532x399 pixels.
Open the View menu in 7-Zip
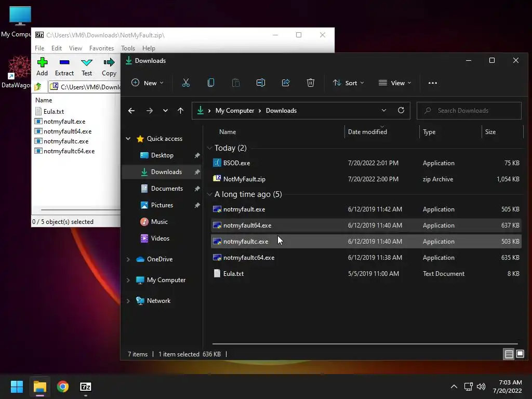point(75,48)
